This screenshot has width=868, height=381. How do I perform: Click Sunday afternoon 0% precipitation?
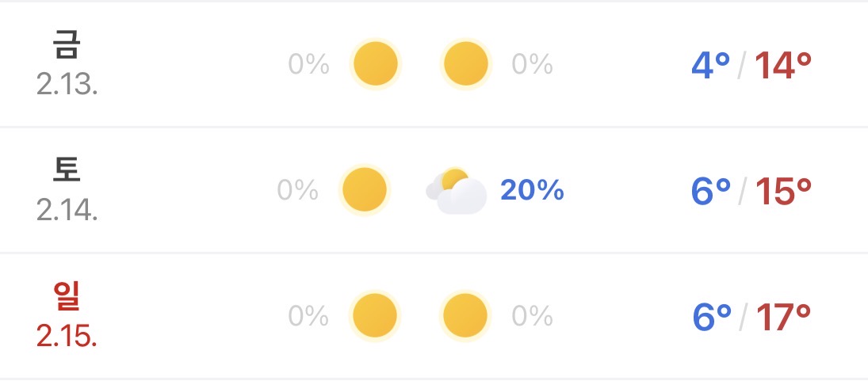[x=532, y=316]
